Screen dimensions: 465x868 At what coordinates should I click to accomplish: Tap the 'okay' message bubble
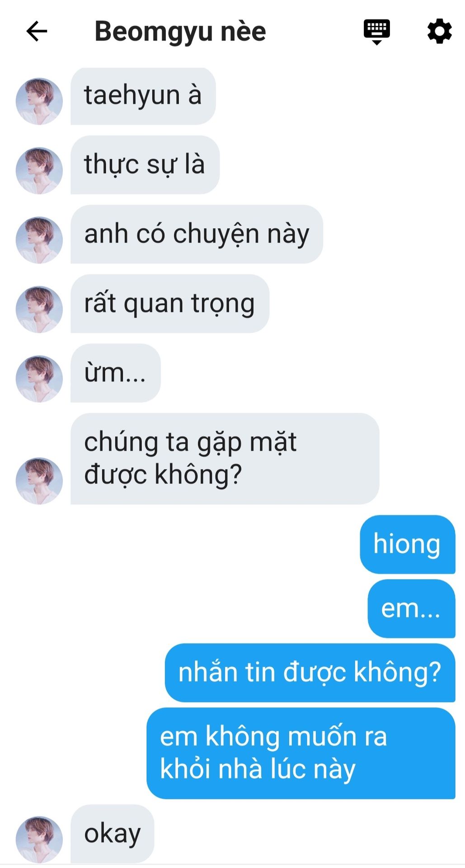(112, 834)
